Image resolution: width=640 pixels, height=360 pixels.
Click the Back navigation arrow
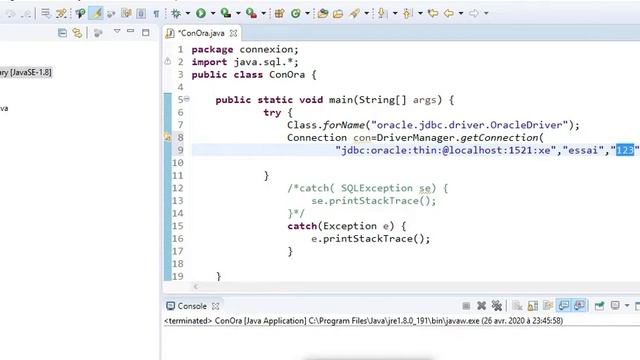point(449,13)
